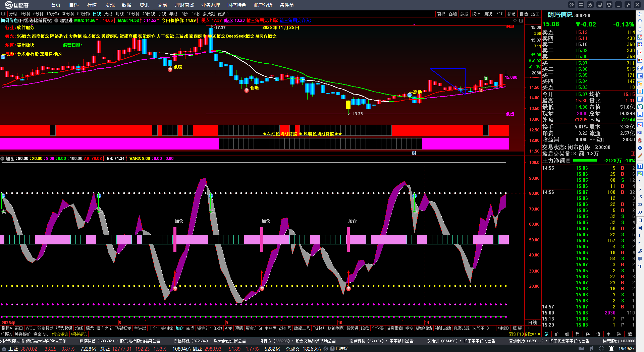Show more indicator tabs with right chevron
This screenshot has width=644, height=352.
click(x=488, y=328)
